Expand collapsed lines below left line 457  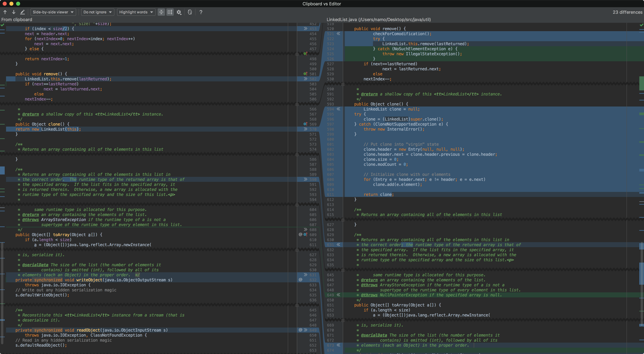coord(297,54)
